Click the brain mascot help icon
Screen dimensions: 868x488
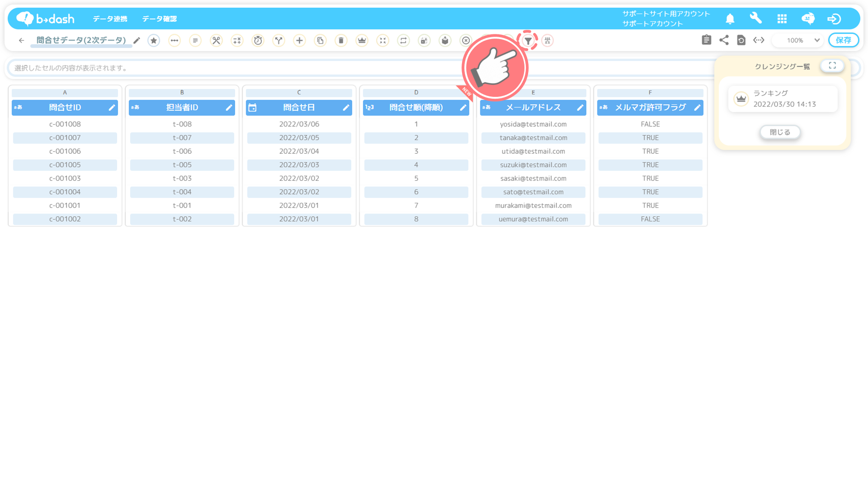click(x=808, y=18)
